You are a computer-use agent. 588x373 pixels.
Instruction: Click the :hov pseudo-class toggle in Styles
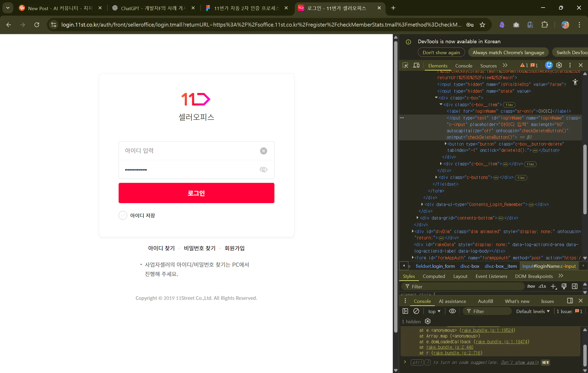[x=531, y=286]
